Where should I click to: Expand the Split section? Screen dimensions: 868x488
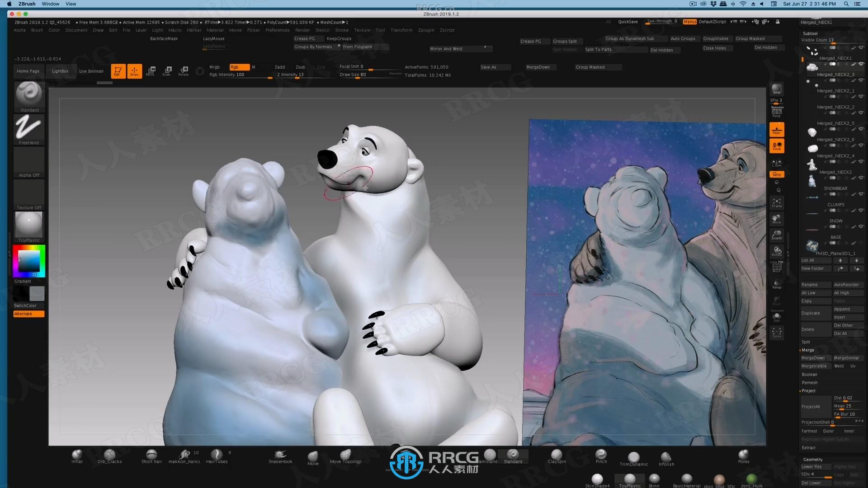click(806, 342)
